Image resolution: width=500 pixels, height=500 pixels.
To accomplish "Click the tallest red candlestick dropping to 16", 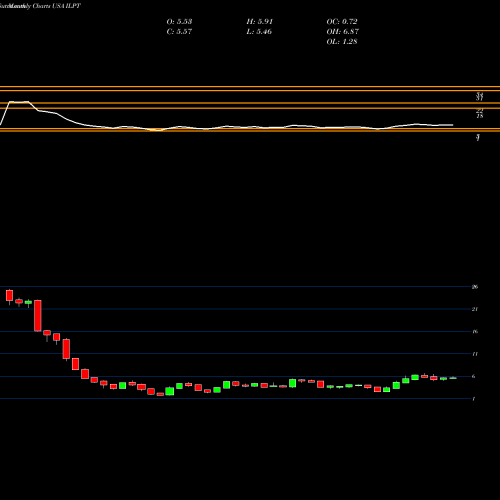I will (38, 316).
